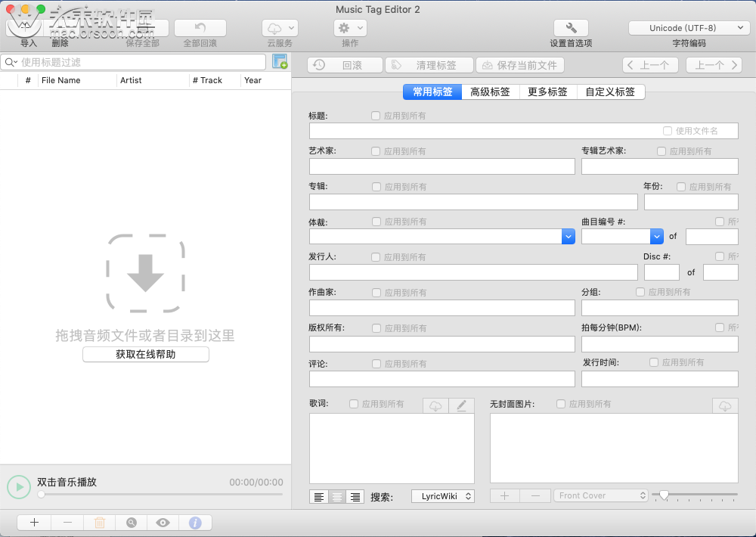
Task: Toggle 应用到所有 beside 歌词
Action: (352, 403)
